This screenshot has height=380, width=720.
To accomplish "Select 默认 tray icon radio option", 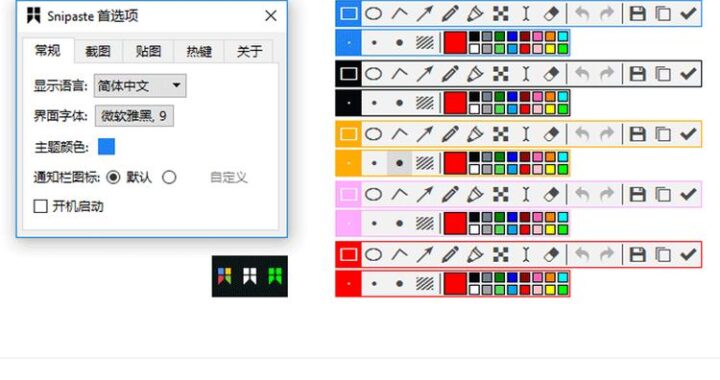I will [x=113, y=177].
